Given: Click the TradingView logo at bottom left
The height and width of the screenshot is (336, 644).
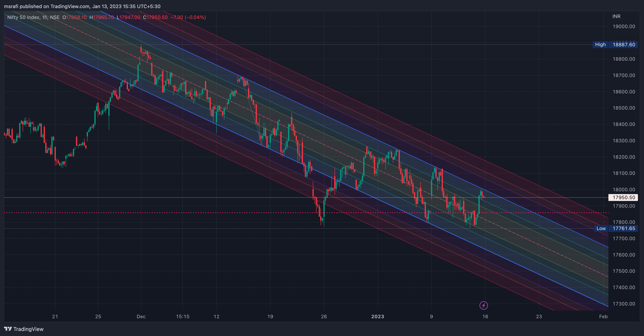Looking at the screenshot, I should [24, 329].
